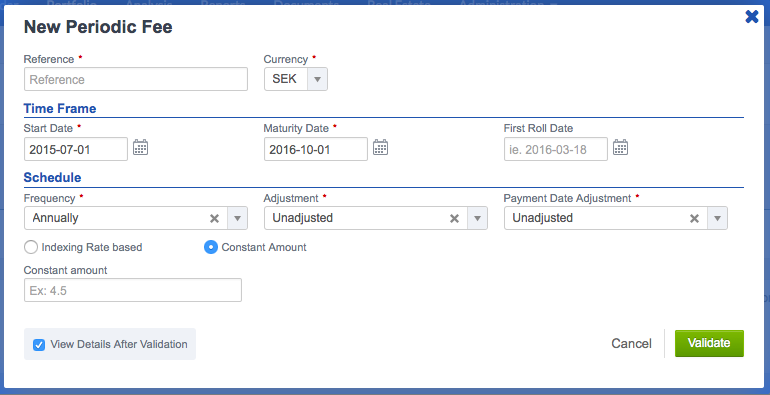Open the Currency SEK dropdown

coord(296,79)
